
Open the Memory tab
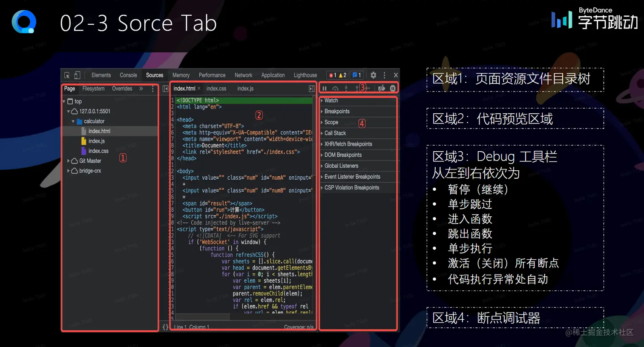coord(181,75)
